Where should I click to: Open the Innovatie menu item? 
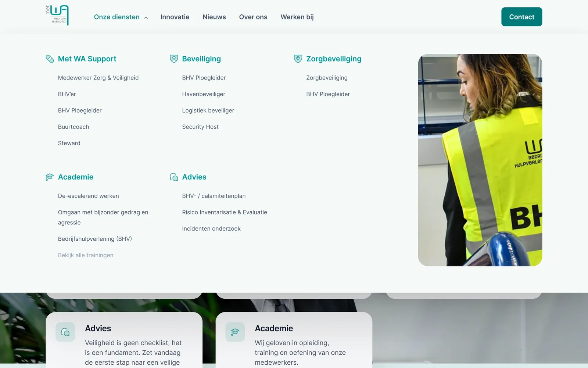tap(175, 17)
